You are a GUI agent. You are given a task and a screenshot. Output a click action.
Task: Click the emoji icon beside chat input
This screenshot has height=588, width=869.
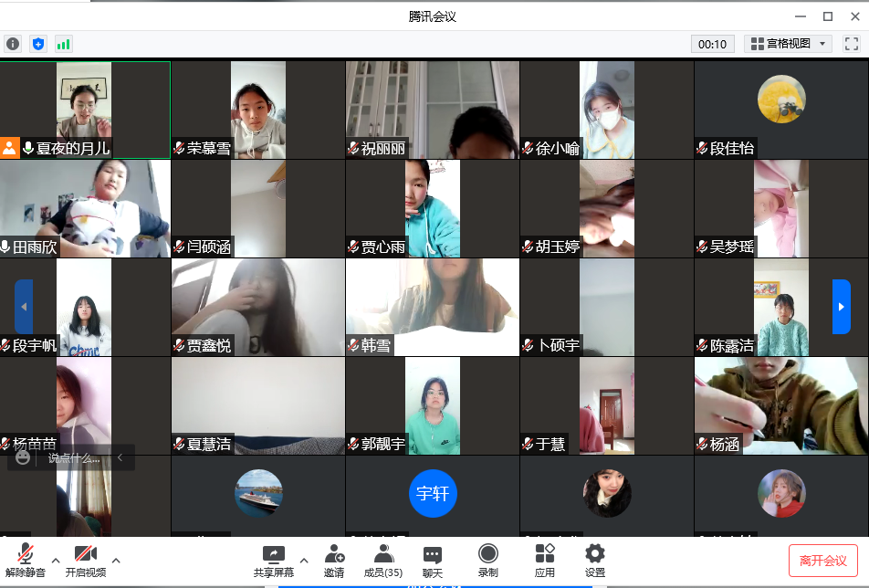tap(23, 457)
